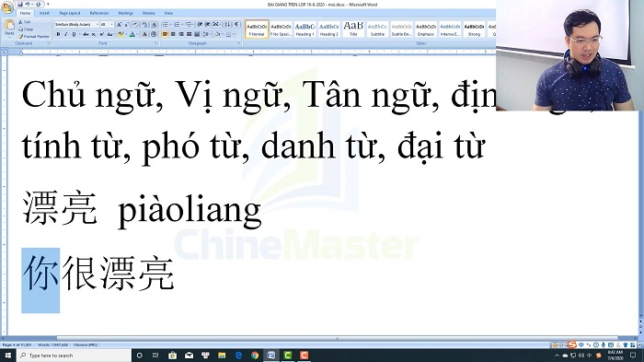
Task: Open File Explorer from the taskbar
Action: coord(222,356)
